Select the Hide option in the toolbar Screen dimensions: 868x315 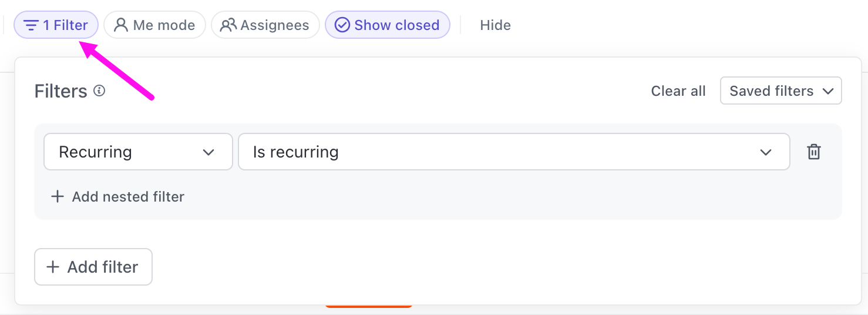point(495,25)
